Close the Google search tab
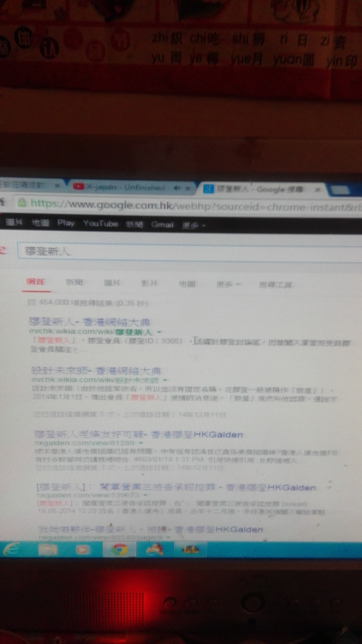The image size is (362, 644). coord(317,190)
